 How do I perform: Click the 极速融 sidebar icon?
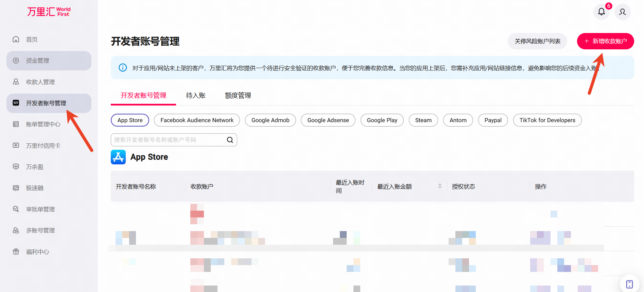(16, 188)
